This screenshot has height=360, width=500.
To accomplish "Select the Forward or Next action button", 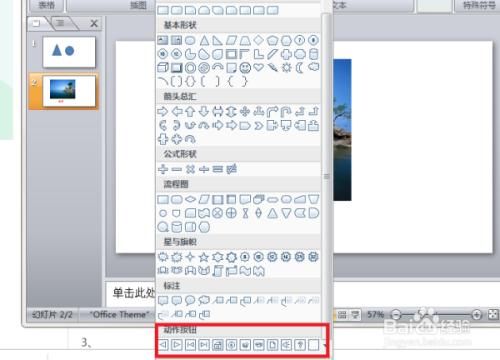I will [x=177, y=344].
